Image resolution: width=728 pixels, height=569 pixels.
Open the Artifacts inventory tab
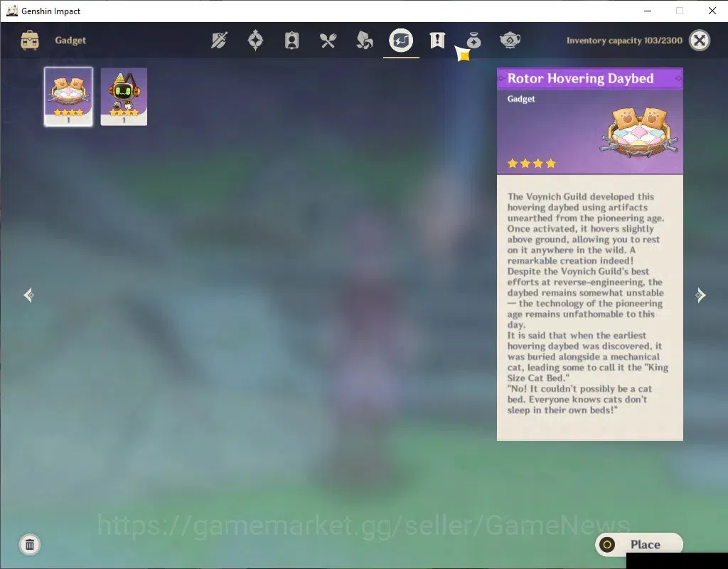255,41
